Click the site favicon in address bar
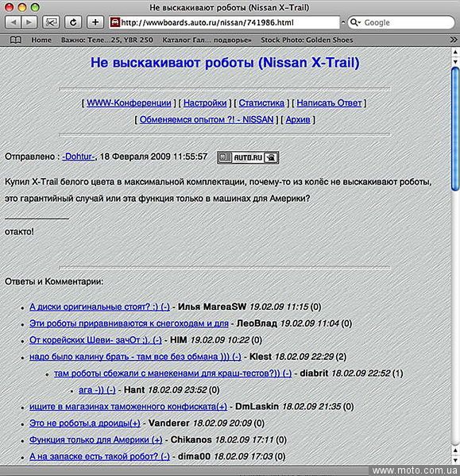The height and width of the screenshot is (476, 460). point(114,22)
